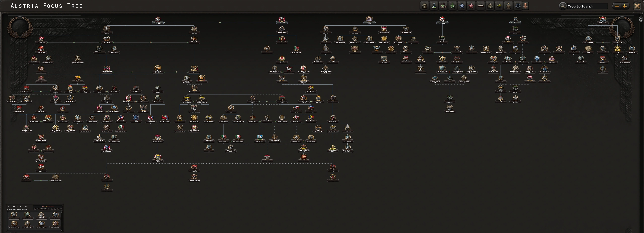Open the rightmost root focus of the tree

point(603,20)
